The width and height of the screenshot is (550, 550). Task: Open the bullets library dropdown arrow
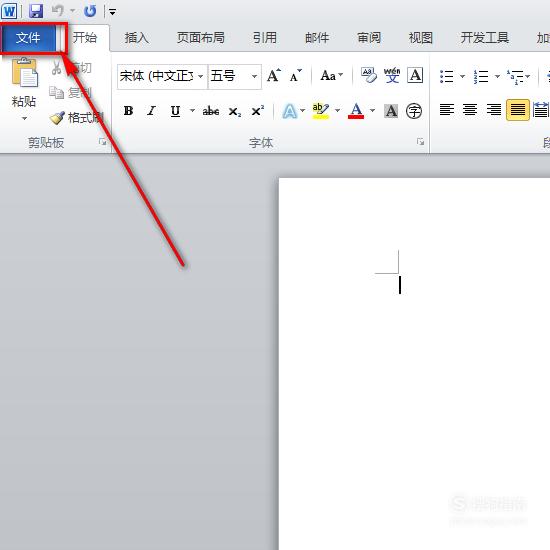462,76
